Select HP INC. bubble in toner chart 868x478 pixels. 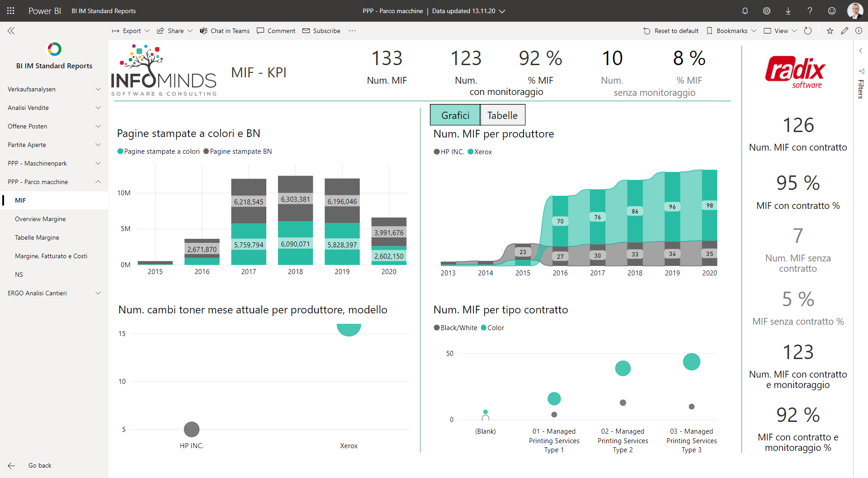[x=192, y=429]
